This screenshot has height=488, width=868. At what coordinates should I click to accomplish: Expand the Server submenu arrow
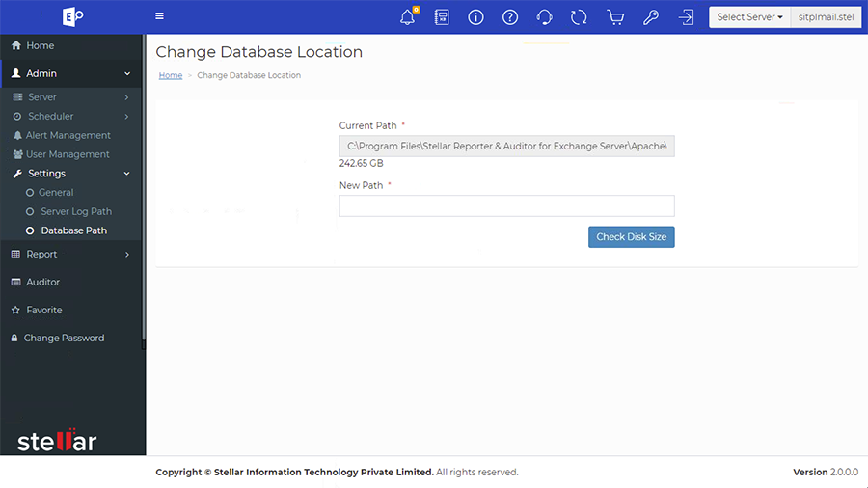coord(126,97)
